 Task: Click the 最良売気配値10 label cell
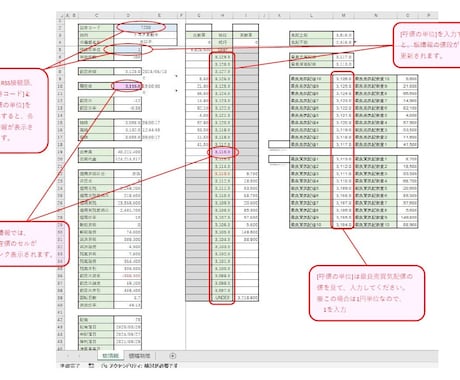(x=311, y=79)
